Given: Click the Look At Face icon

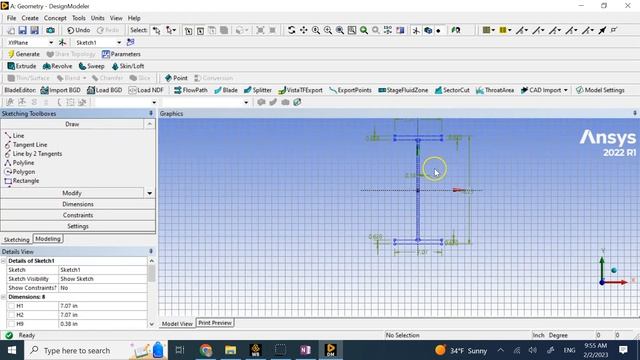Looking at the screenshot, I should point(456,30).
